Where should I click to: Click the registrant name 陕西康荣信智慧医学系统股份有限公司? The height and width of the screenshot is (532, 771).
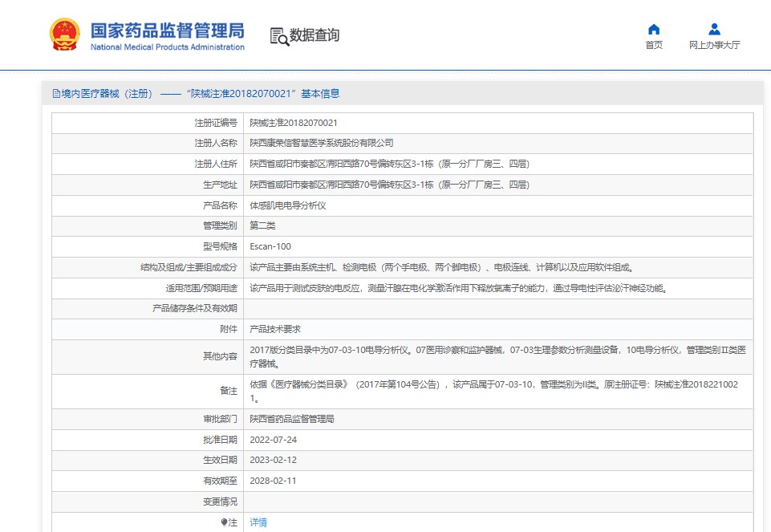[x=322, y=143]
